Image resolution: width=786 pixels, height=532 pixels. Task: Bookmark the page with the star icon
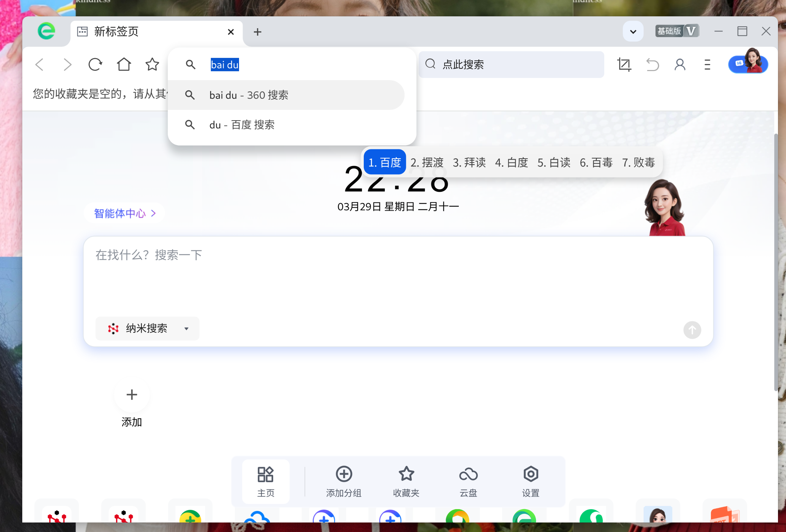pyautogui.click(x=152, y=64)
